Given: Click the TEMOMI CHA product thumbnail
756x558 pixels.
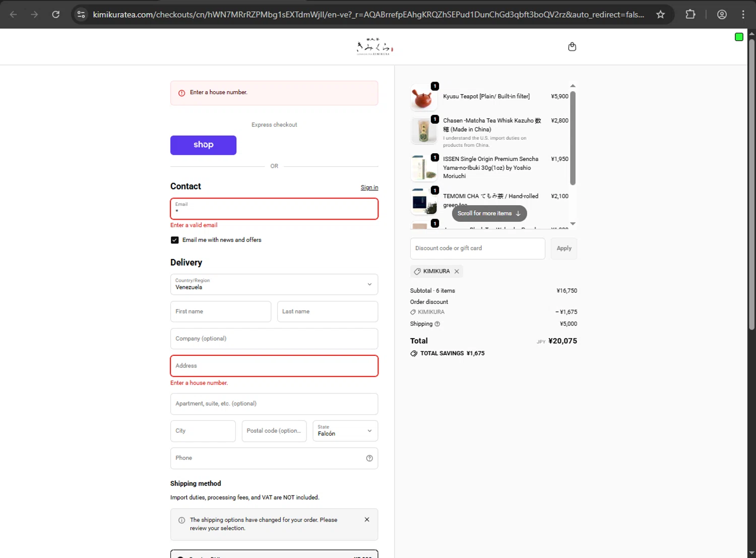Looking at the screenshot, I should 423,202.
